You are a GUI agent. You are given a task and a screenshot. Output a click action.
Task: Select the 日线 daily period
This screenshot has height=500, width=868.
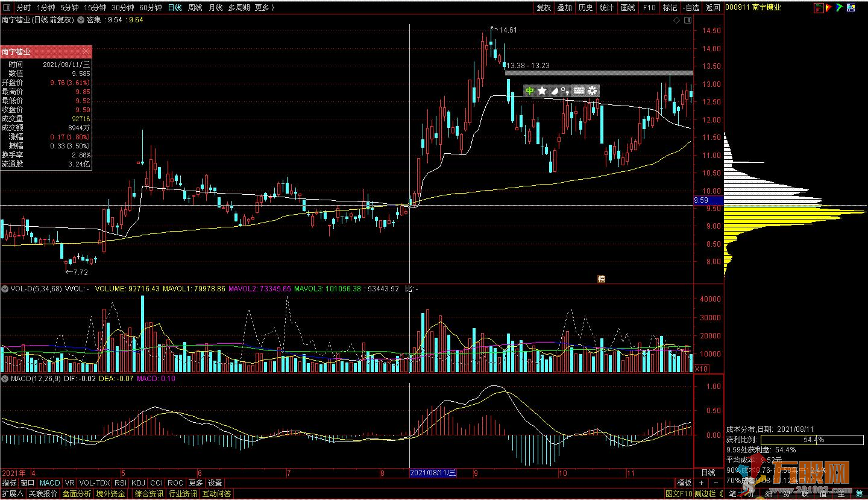point(175,7)
